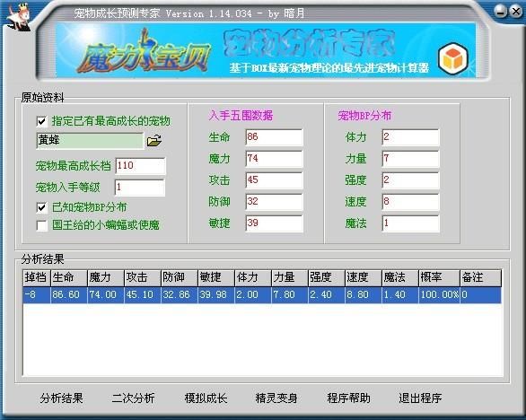Viewport: 526px width, 420px height.
Task: Click the 魔法 BP input field showing 1
Action: pyautogui.click(x=410, y=223)
